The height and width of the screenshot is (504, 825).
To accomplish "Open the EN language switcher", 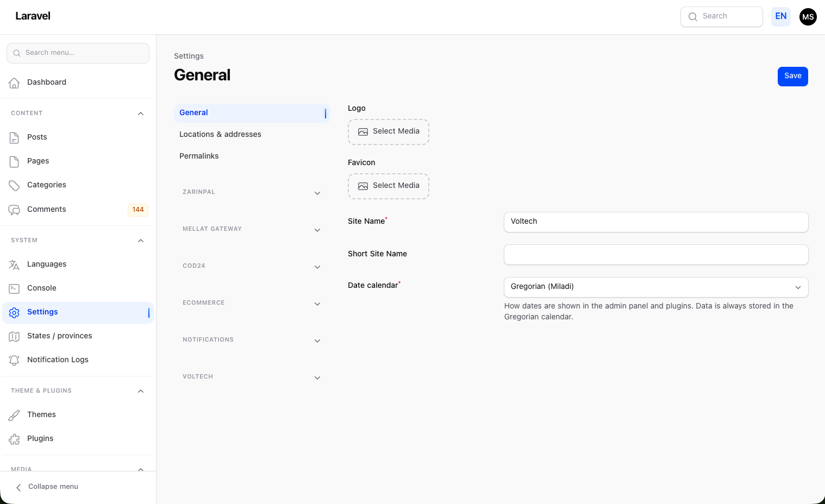I will pos(781,16).
